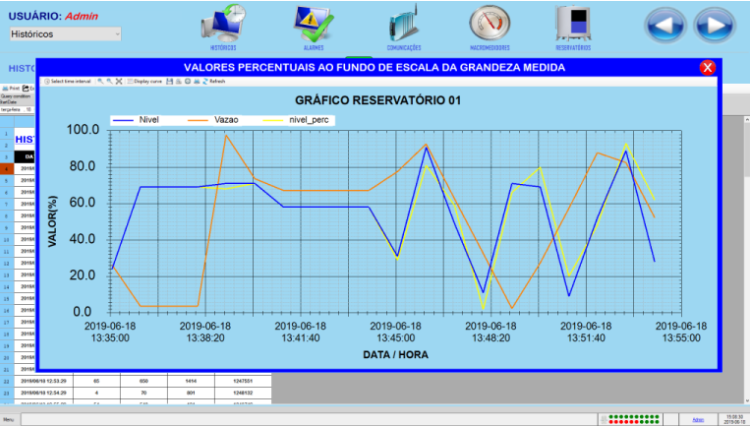Open the Macromedidores gauge icon

pos(490,22)
